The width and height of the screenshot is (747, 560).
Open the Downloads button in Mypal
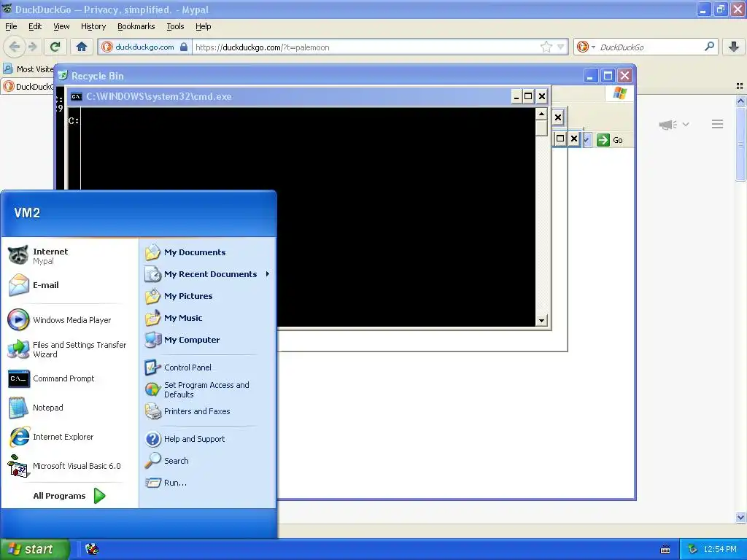click(734, 47)
